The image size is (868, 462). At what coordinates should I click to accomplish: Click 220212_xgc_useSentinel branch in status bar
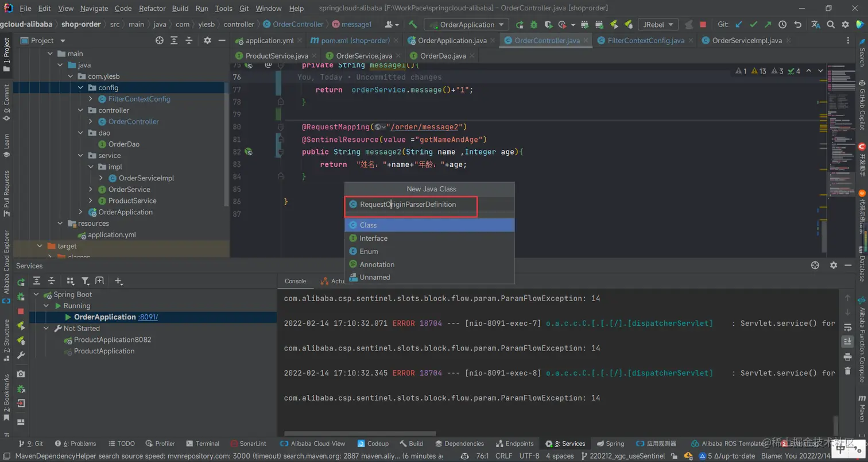coord(623,456)
